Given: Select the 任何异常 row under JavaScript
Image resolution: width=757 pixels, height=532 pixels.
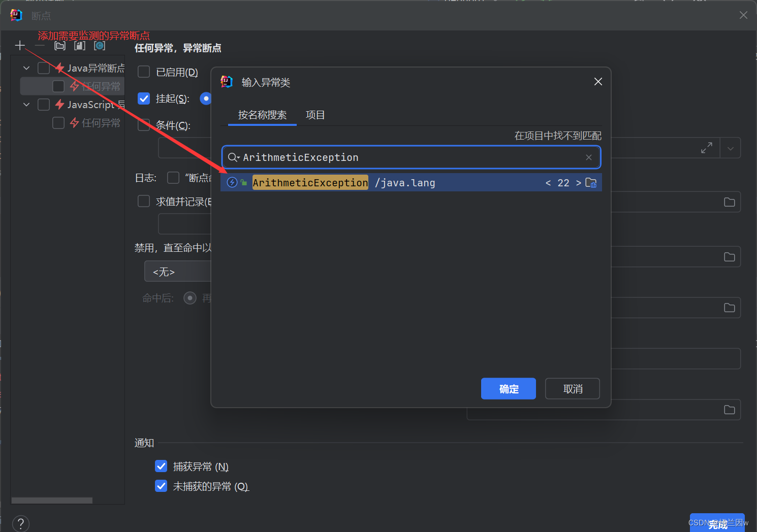Looking at the screenshot, I should coord(73,123).
